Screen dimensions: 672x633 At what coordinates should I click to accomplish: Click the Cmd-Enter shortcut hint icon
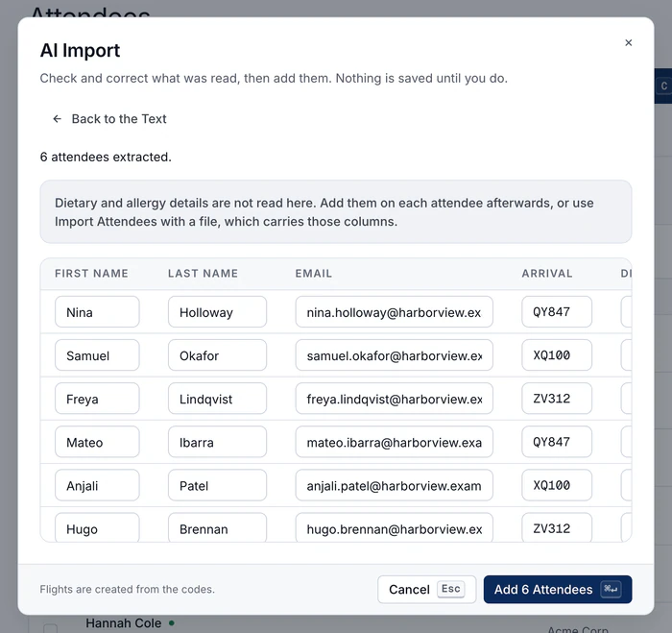pos(611,589)
